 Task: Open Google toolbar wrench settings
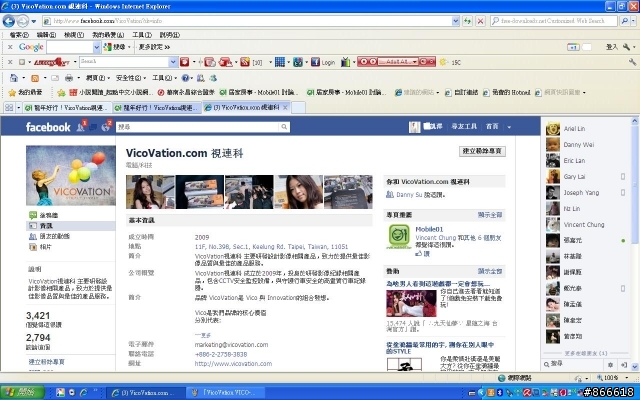pos(627,47)
